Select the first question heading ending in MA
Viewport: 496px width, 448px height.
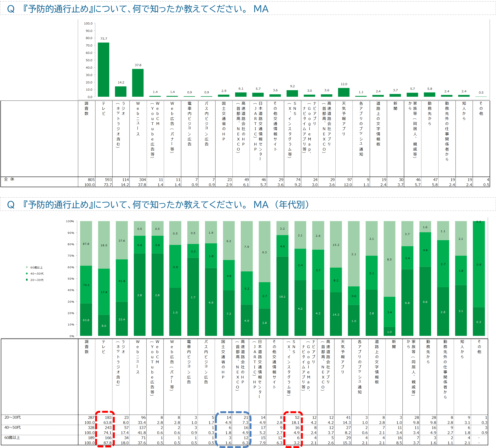click(x=138, y=9)
